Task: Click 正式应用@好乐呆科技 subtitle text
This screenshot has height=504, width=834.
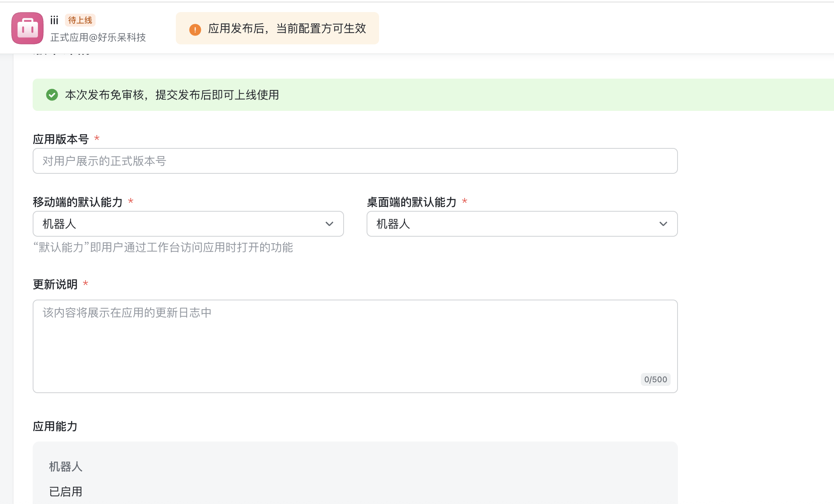Action: click(x=98, y=37)
